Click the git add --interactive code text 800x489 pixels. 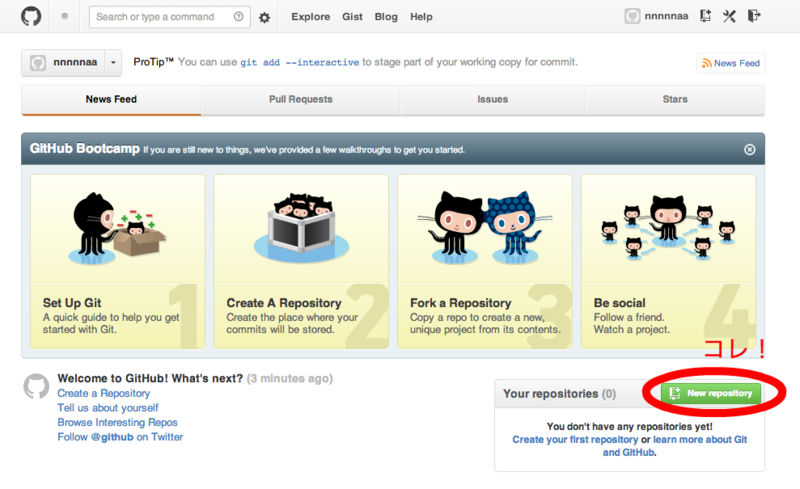[x=299, y=62]
